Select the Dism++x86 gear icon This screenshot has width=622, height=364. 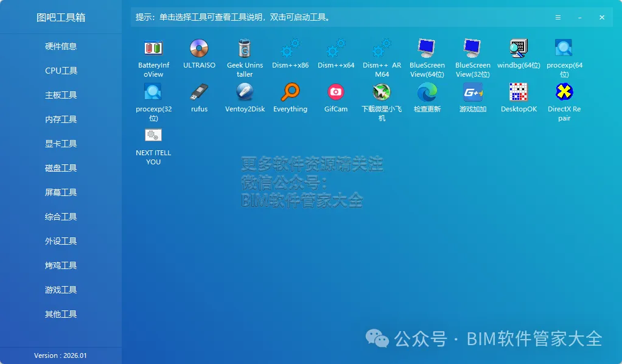[x=290, y=49]
